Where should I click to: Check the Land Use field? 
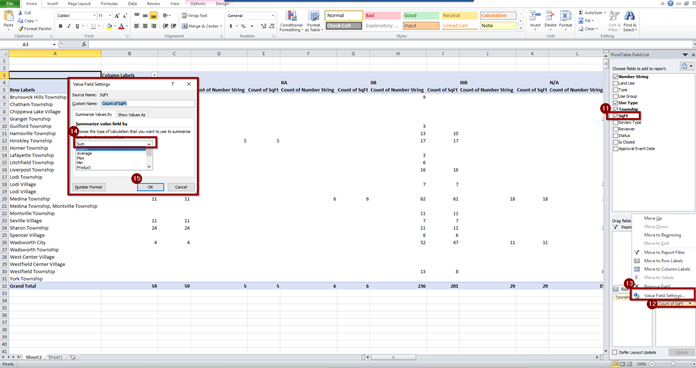pos(616,83)
